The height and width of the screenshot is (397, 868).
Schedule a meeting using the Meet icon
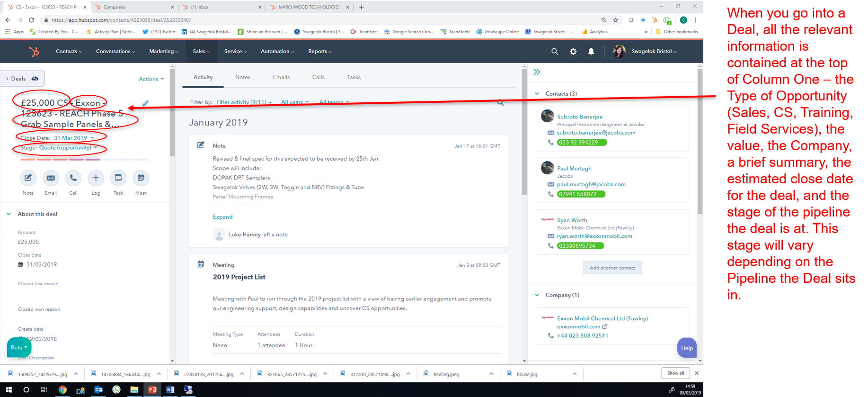pos(141,178)
